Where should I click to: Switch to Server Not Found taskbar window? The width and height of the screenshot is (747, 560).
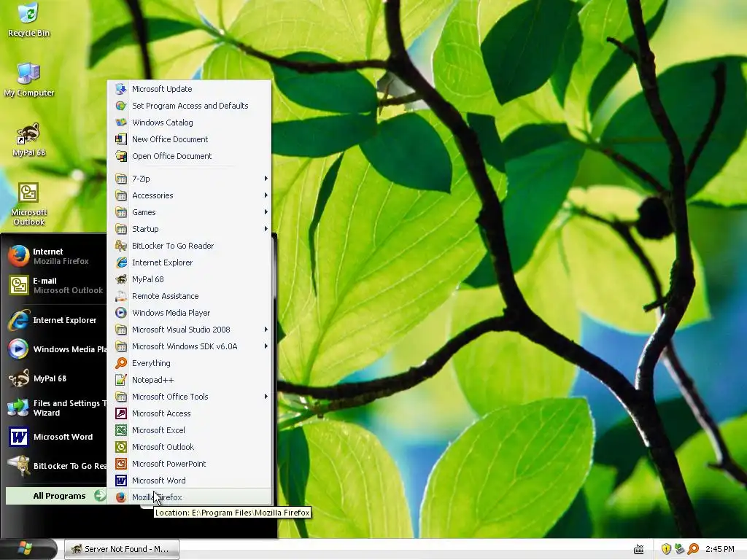pos(122,549)
